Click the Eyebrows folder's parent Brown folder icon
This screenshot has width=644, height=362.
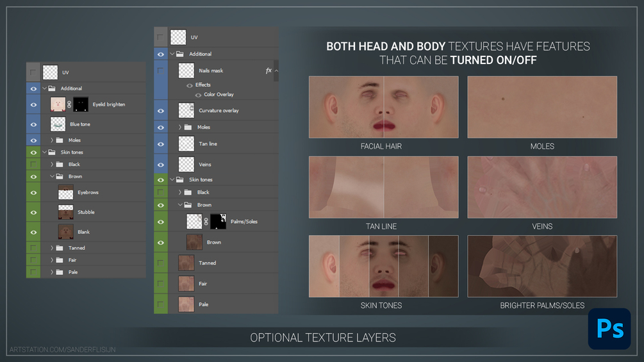click(60, 176)
